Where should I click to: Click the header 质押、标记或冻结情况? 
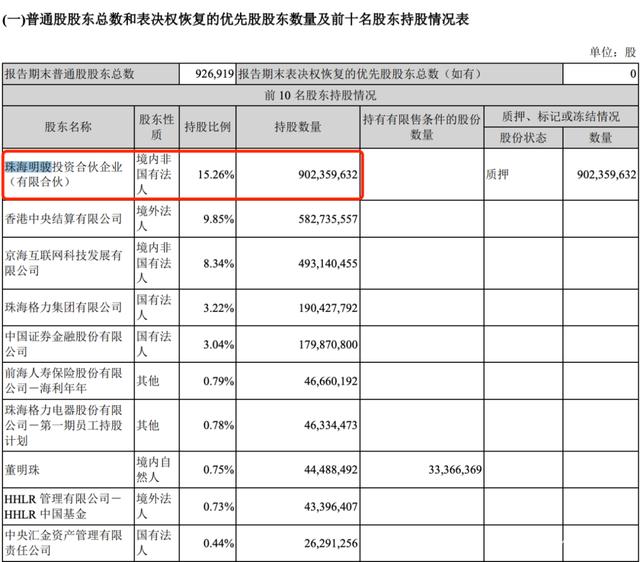pyautogui.click(x=561, y=117)
